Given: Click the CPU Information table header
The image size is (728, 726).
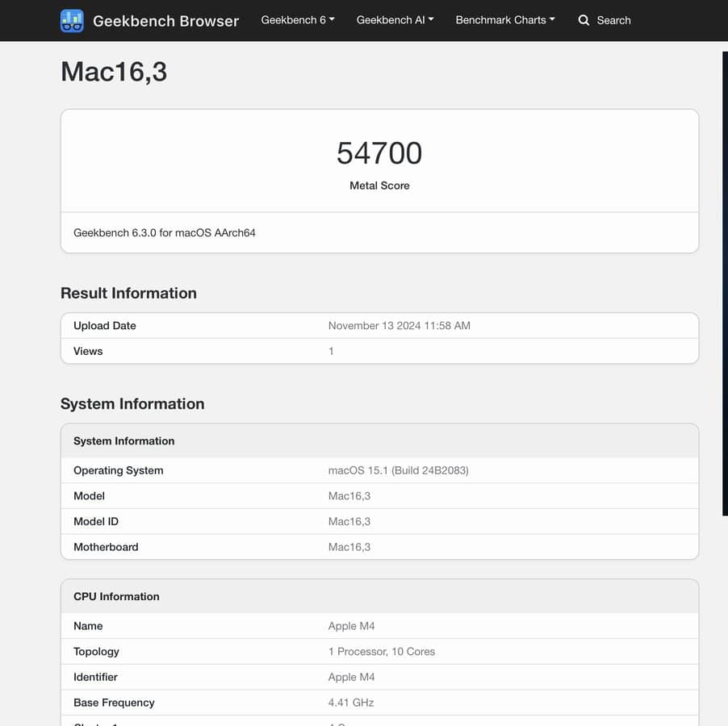Looking at the screenshot, I should 116,596.
